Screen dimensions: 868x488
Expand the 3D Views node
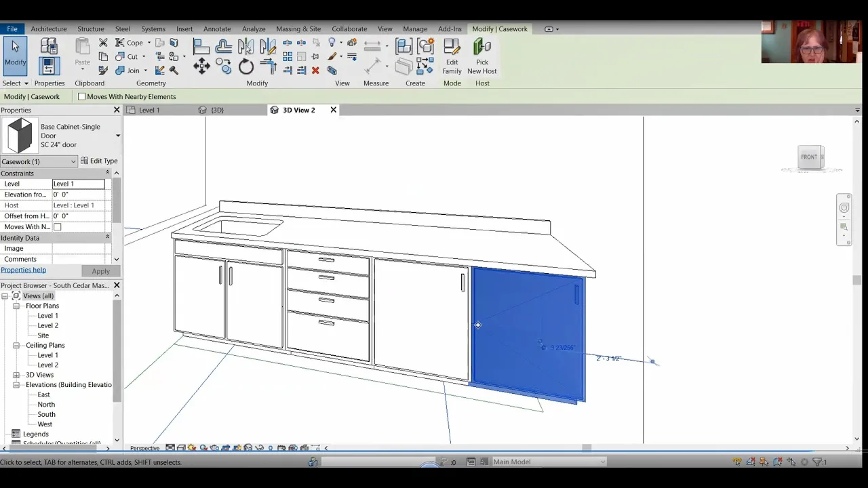coord(16,375)
